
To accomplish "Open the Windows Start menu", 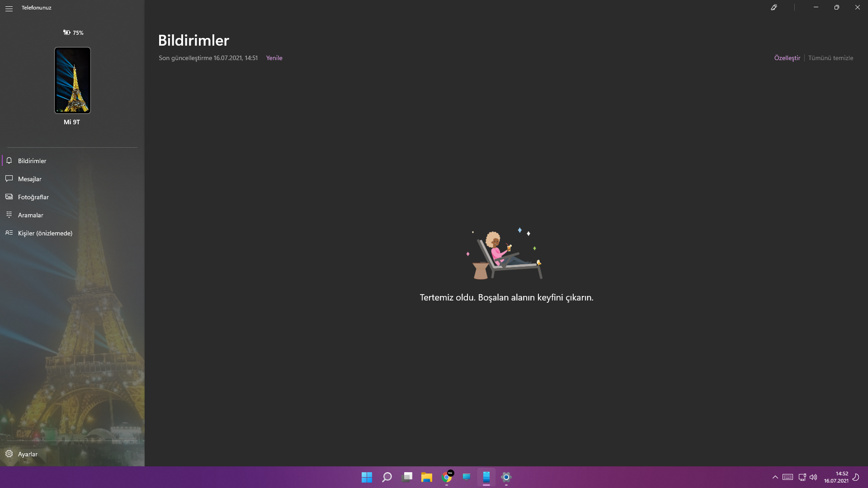I will pos(367,477).
